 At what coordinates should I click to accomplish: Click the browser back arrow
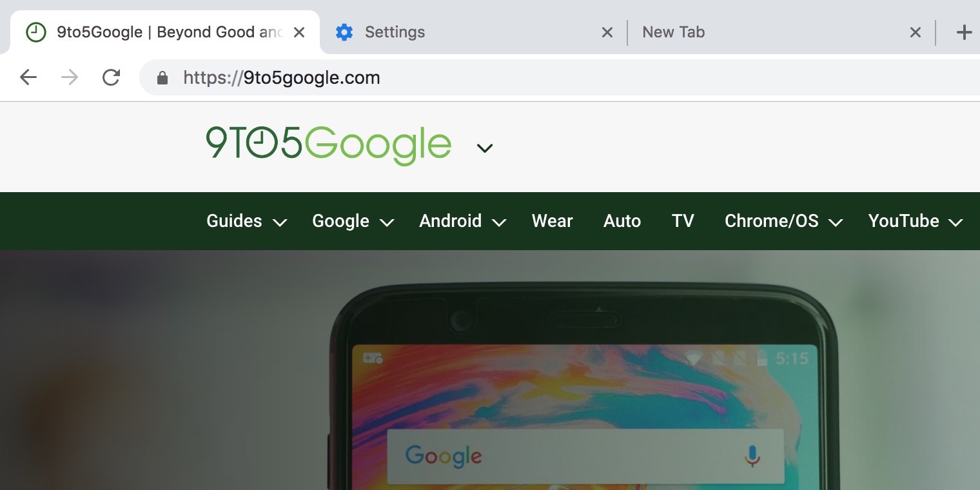point(28,78)
